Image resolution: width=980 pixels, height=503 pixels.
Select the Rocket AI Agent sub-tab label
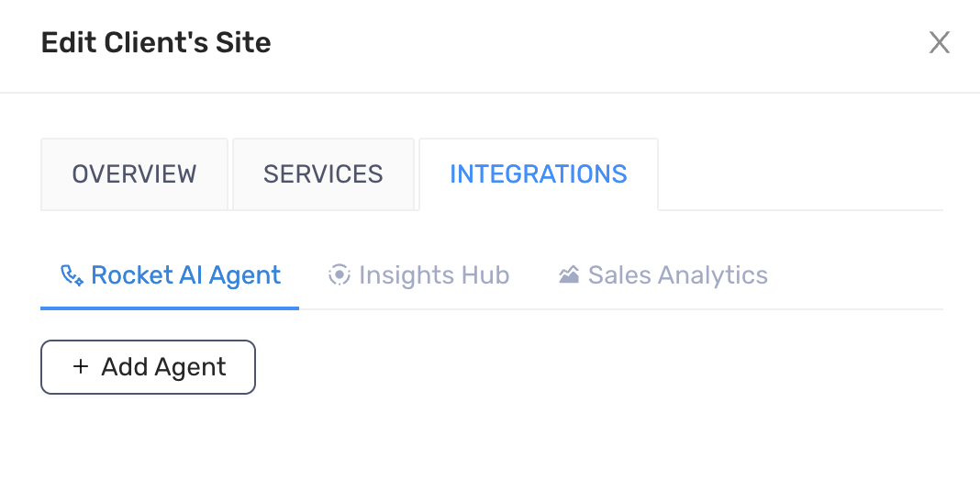pyautogui.click(x=186, y=275)
